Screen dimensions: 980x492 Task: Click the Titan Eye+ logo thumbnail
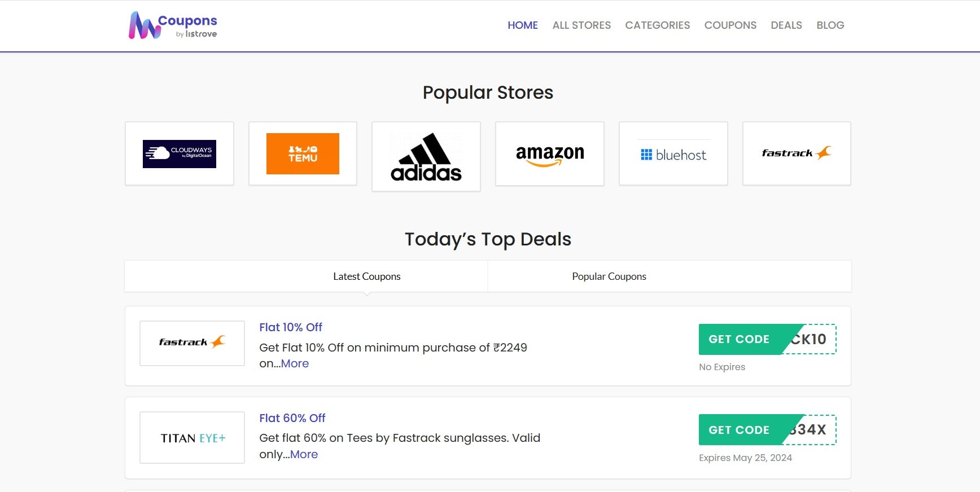(192, 437)
